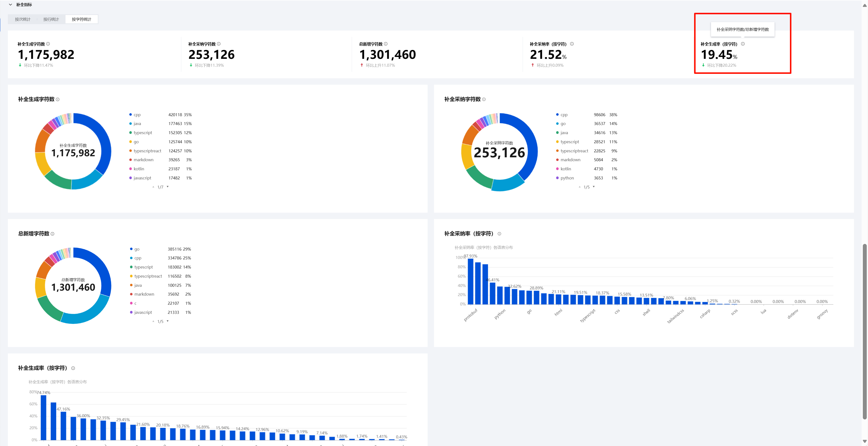The image size is (868, 446).
Task: Switch to 按行统计 tab
Action: (51, 19)
